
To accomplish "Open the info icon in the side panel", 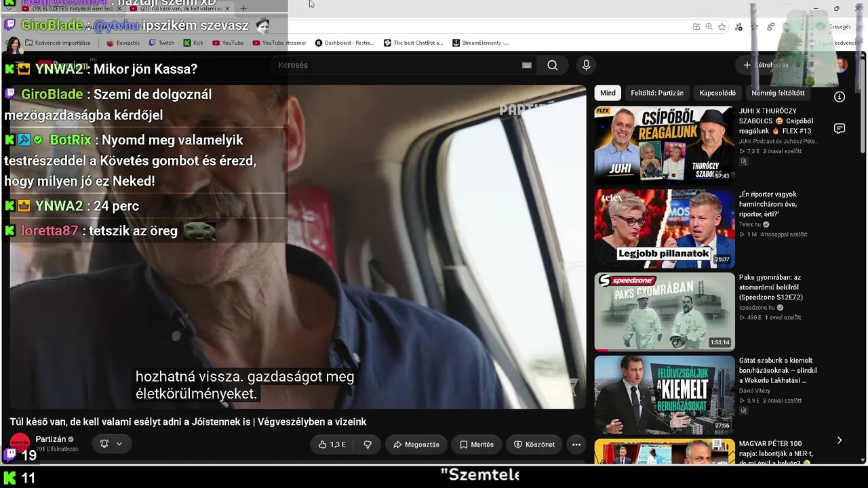I will [x=840, y=97].
